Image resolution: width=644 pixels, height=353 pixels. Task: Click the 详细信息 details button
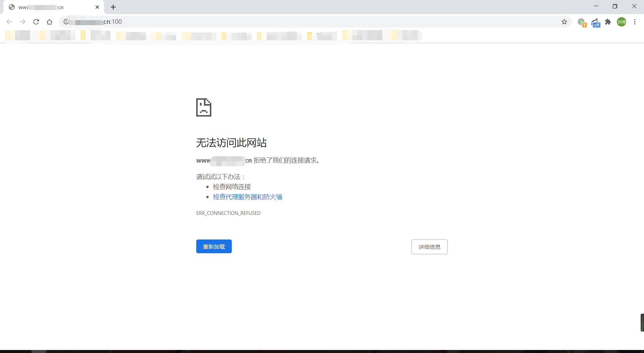[x=429, y=247]
